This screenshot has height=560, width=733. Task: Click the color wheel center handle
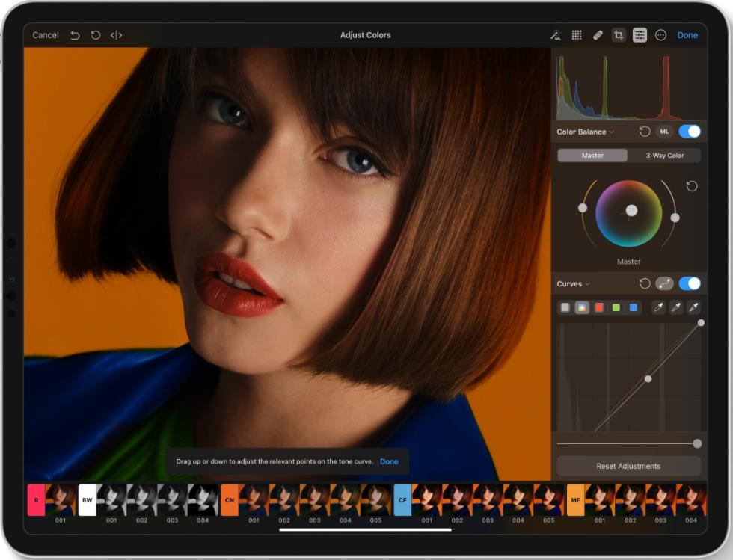[x=631, y=210]
